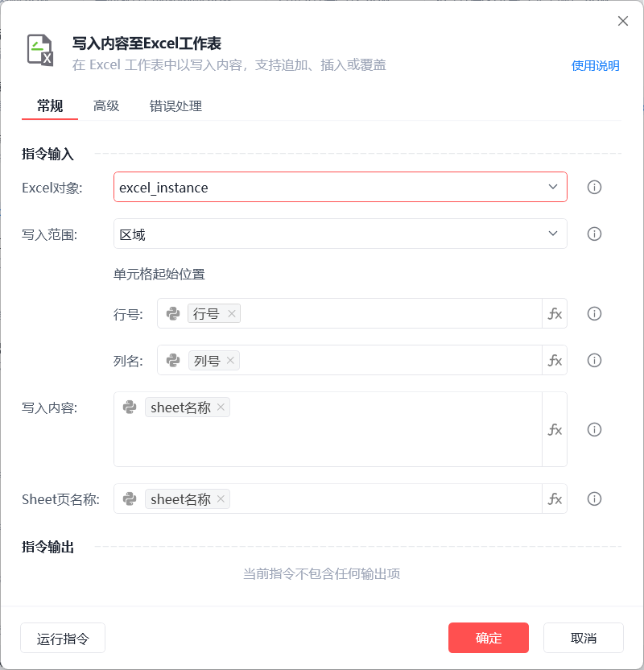644x670 pixels.
Task: Open the 使用说明 link
Action: coord(596,66)
